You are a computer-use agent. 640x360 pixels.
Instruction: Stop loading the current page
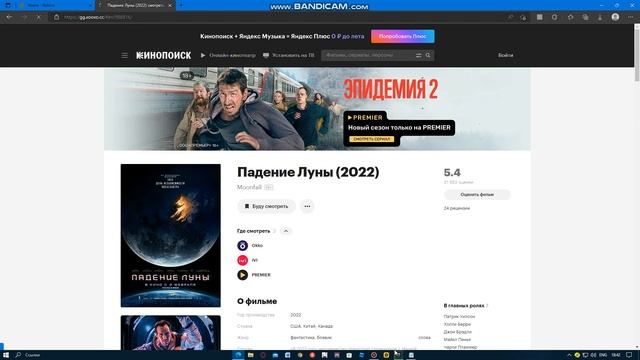coord(38,17)
